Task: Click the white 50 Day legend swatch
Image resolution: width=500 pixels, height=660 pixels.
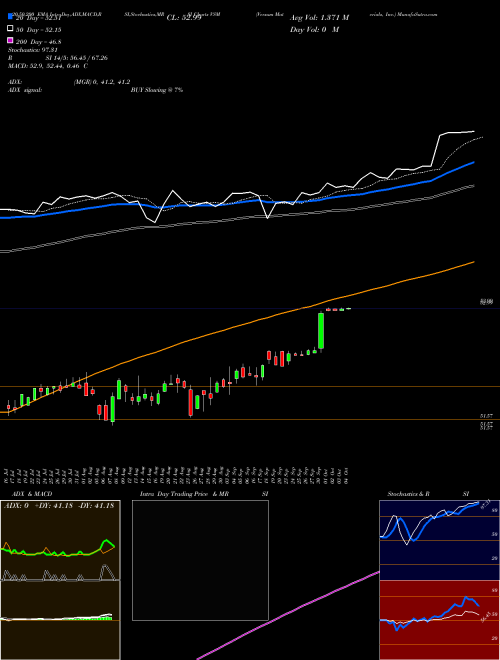Action: [10, 29]
